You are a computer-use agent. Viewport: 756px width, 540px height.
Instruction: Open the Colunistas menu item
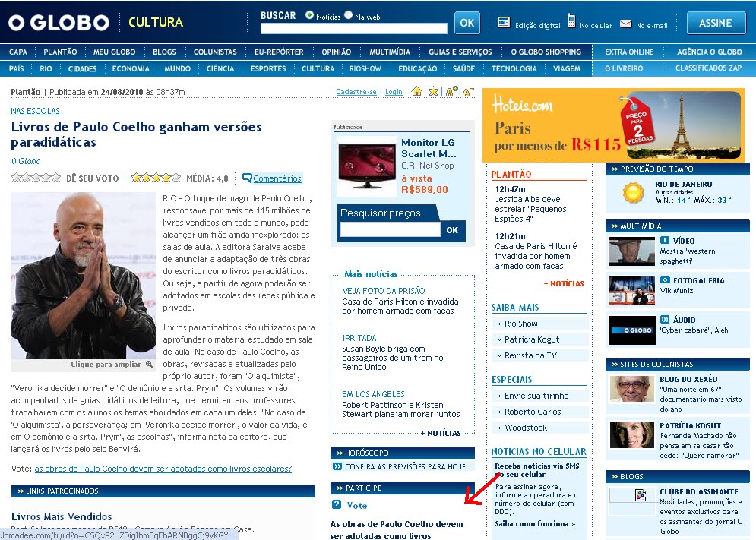(x=215, y=52)
